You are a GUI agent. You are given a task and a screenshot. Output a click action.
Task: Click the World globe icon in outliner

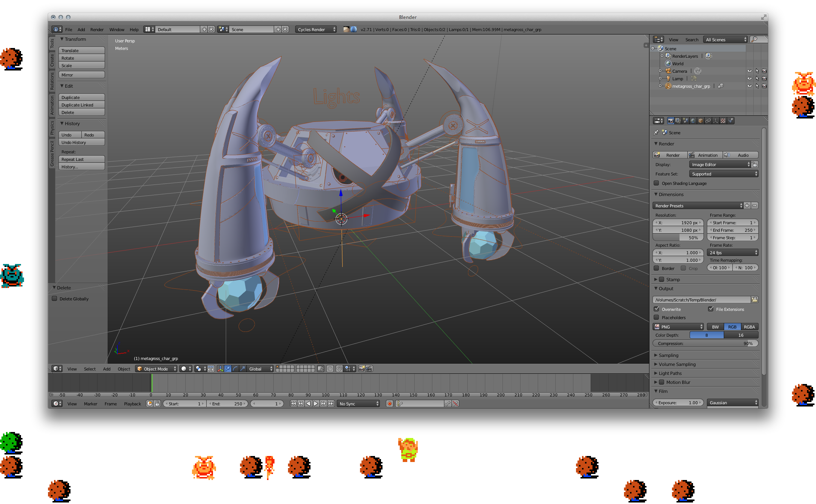668,63
